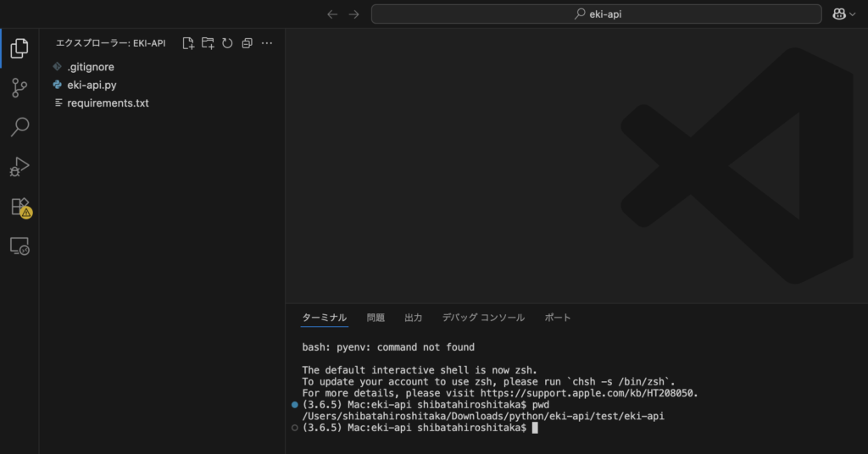Open the explorer more actions menu
Viewport: 868px width, 454px height.
click(x=267, y=43)
